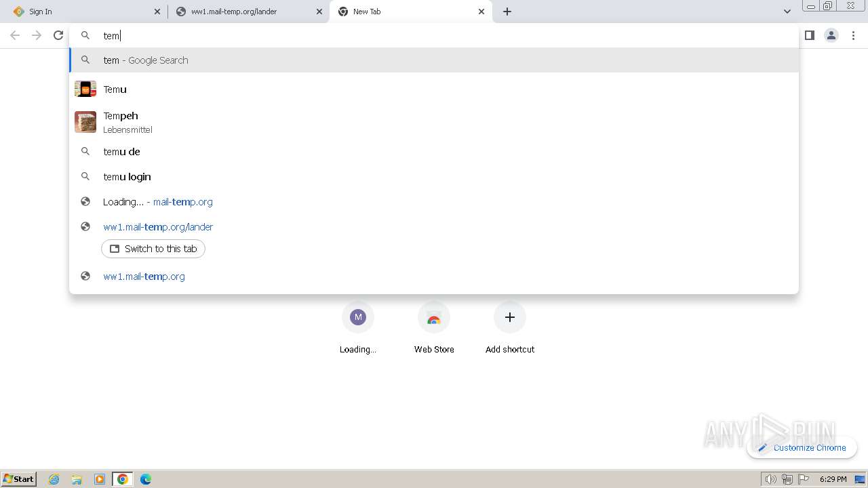This screenshot has width=868, height=488.
Task: Close the ww1.mail-temp.org/lander tab
Action: [319, 12]
